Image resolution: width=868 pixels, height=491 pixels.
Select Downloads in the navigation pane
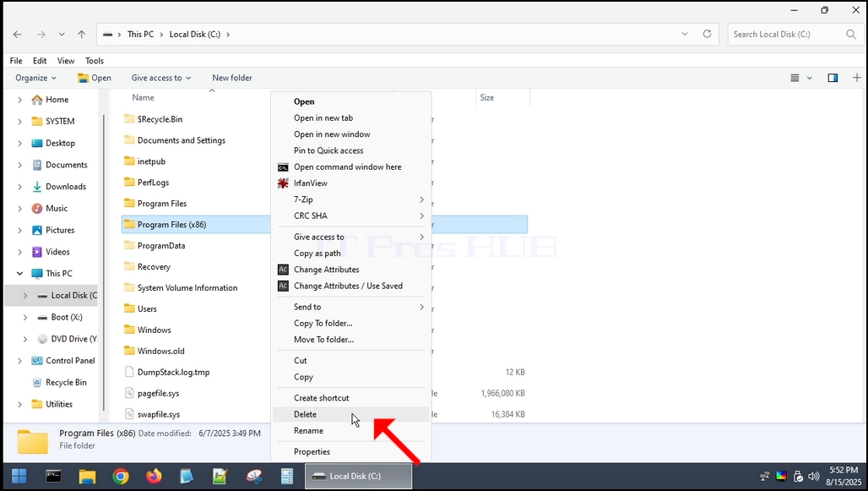(65, 187)
